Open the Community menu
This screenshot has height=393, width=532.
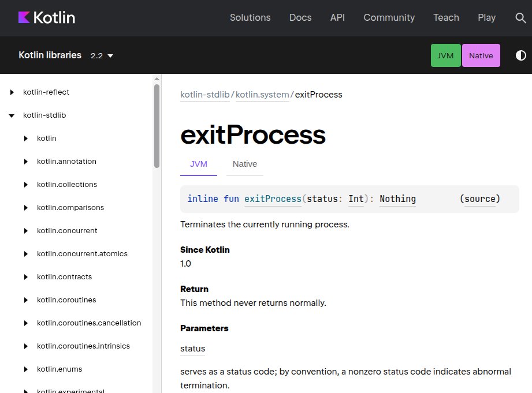pyautogui.click(x=389, y=18)
